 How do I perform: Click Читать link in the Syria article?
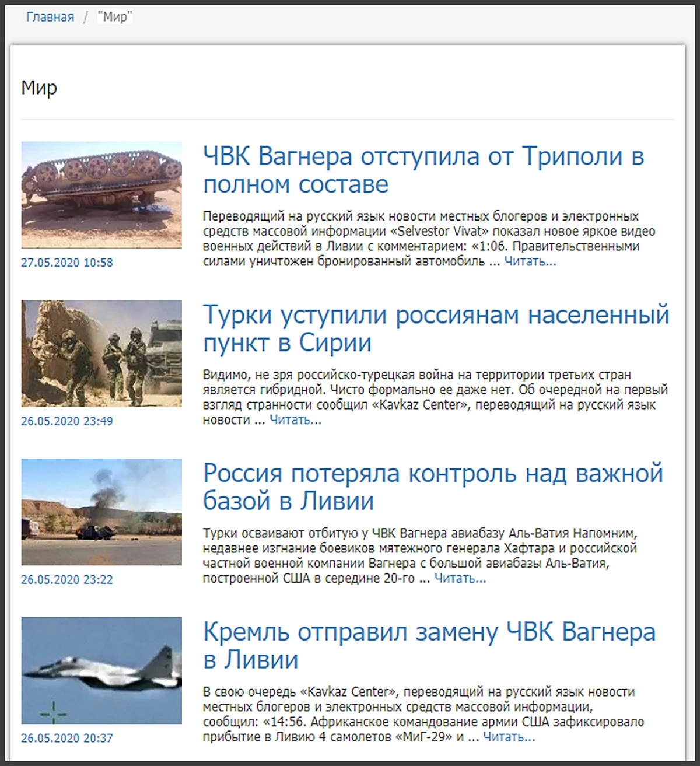295,420
